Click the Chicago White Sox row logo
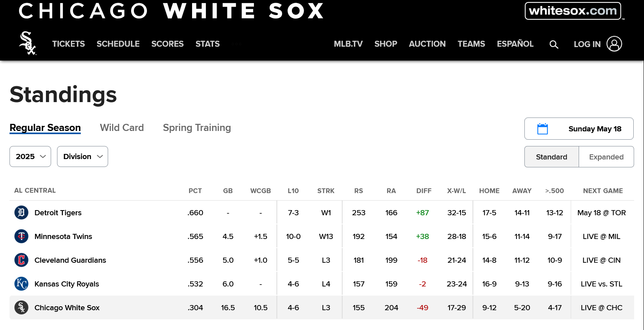 pyautogui.click(x=21, y=307)
